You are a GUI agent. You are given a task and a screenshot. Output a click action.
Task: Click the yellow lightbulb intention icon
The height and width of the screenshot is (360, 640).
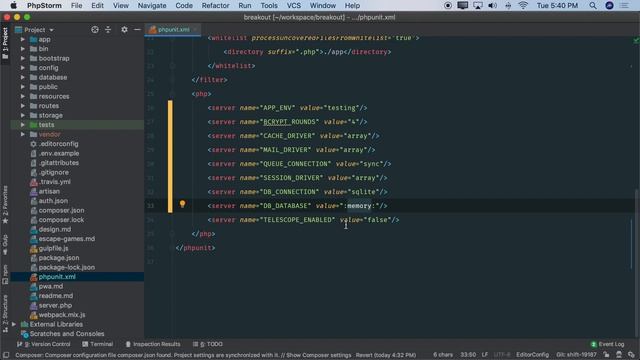point(182,204)
